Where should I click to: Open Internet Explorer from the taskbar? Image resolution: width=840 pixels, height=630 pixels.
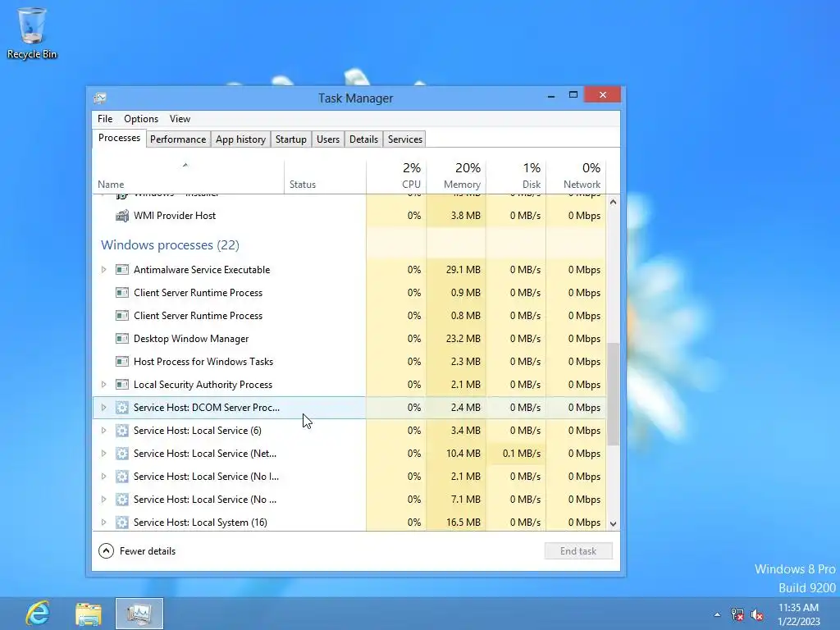37,614
